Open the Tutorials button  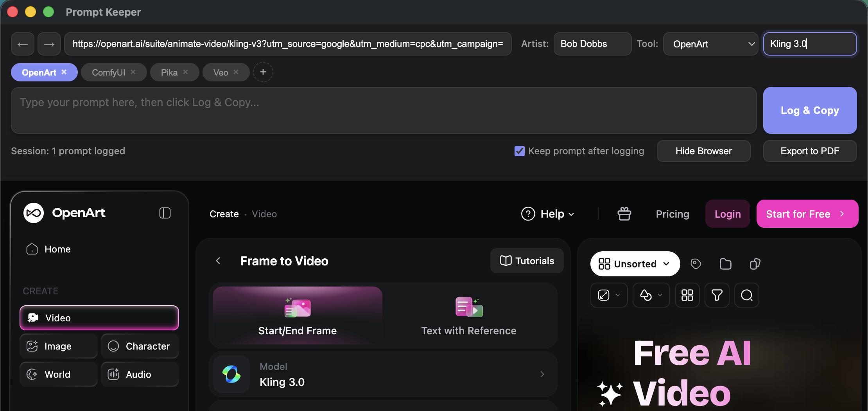527,261
